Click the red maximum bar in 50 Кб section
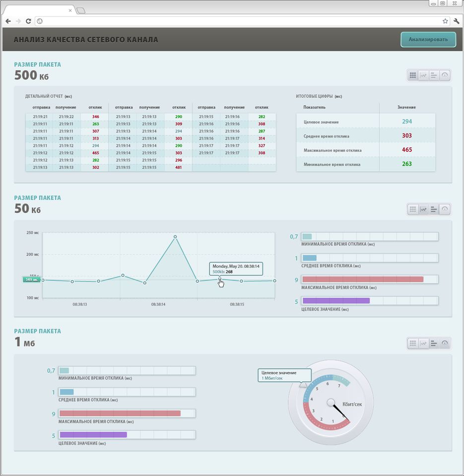 (363, 279)
